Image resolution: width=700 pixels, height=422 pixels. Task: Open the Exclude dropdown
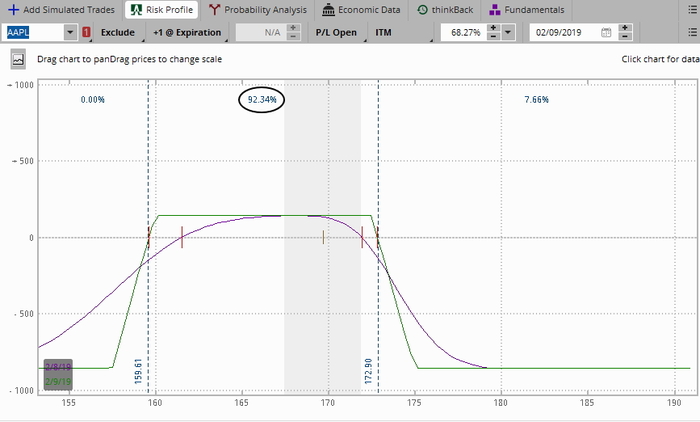pos(118,33)
